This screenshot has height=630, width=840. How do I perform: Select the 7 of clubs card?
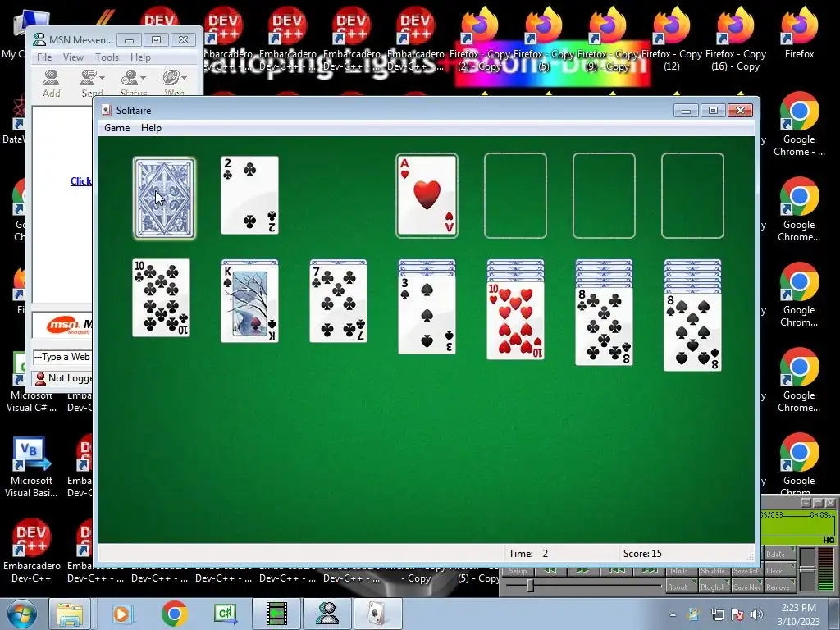(339, 303)
